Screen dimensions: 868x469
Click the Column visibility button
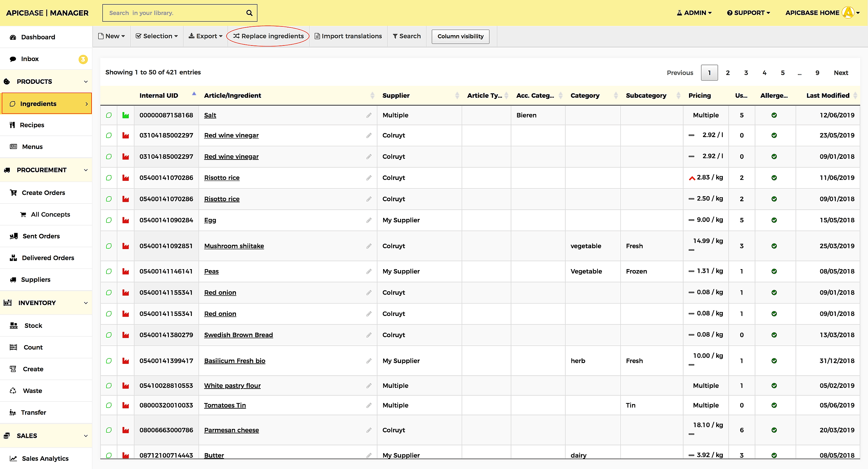pyautogui.click(x=460, y=36)
